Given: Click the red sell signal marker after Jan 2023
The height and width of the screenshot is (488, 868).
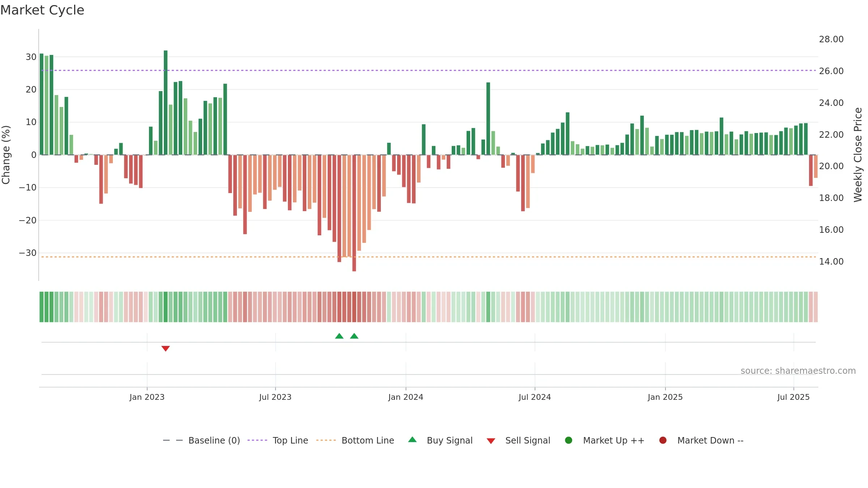Looking at the screenshot, I should point(166,348).
